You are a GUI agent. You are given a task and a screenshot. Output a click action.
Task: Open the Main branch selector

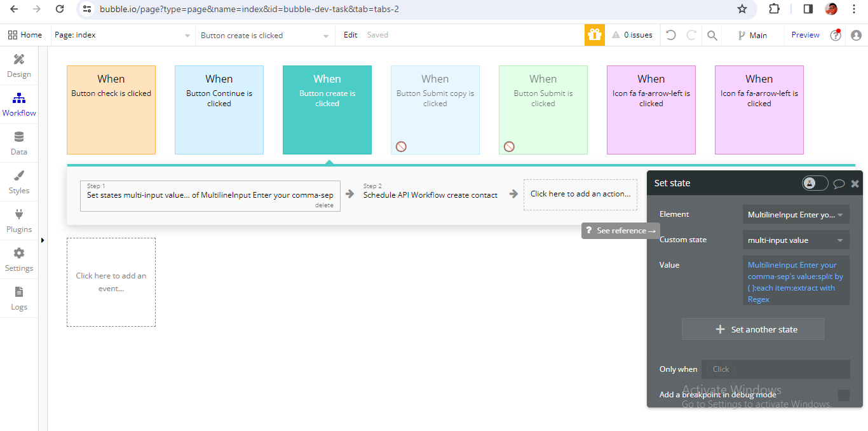pyautogui.click(x=752, y=35)
